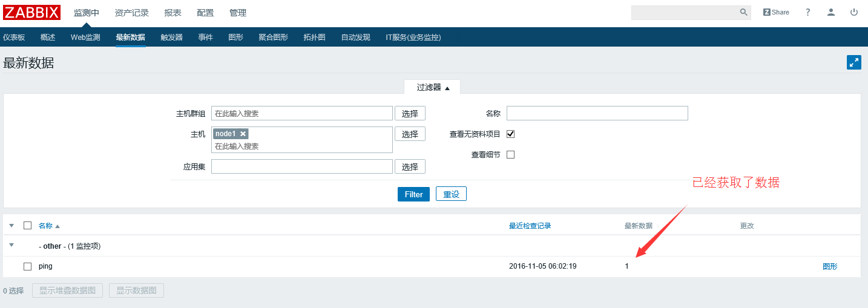
Task: Open the 管理 top menu
Action: pyautogui.click(x=238, y=13)
